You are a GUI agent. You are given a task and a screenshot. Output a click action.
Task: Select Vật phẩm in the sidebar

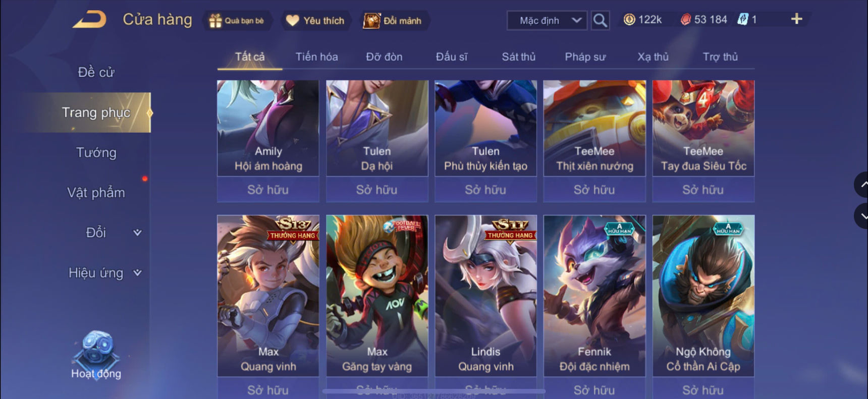(96, 193)
